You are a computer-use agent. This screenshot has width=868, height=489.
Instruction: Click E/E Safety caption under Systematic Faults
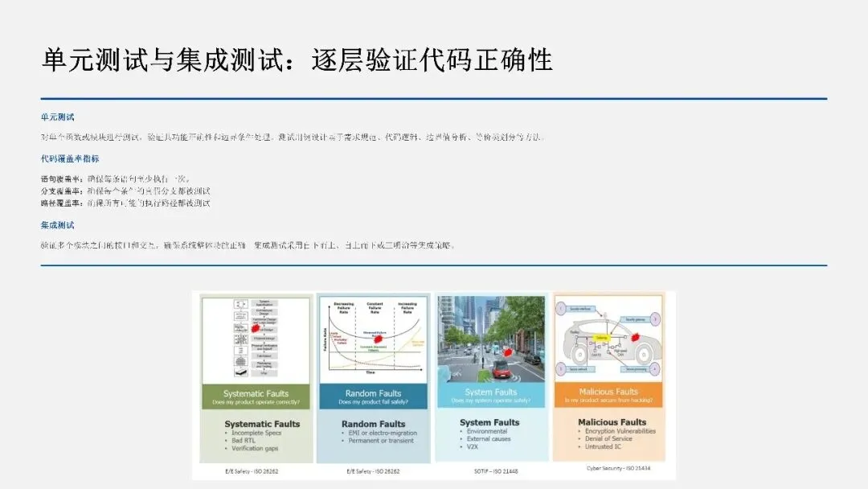[252, 471]
